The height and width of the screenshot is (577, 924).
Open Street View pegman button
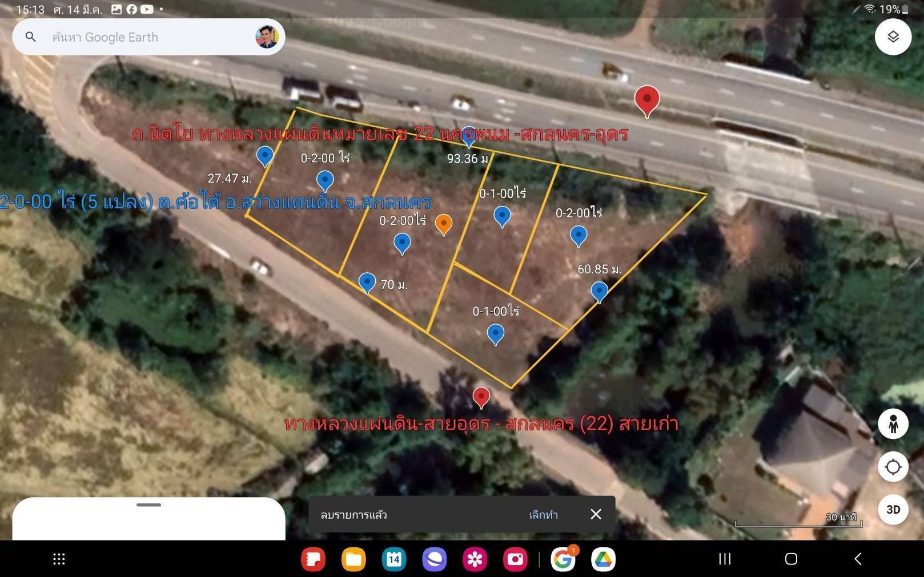click(893, 423)
